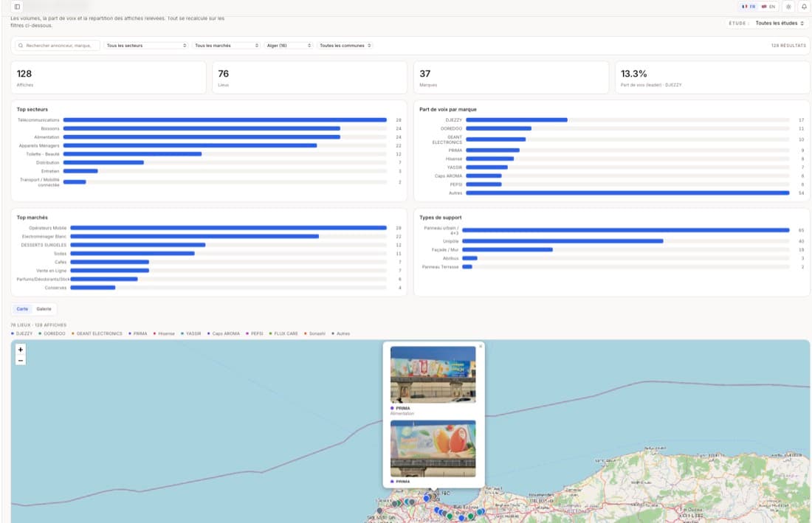Open the Alger (16) wilaya filter
The height and width of the screenshot is (523, 812).
pos(289,46)
